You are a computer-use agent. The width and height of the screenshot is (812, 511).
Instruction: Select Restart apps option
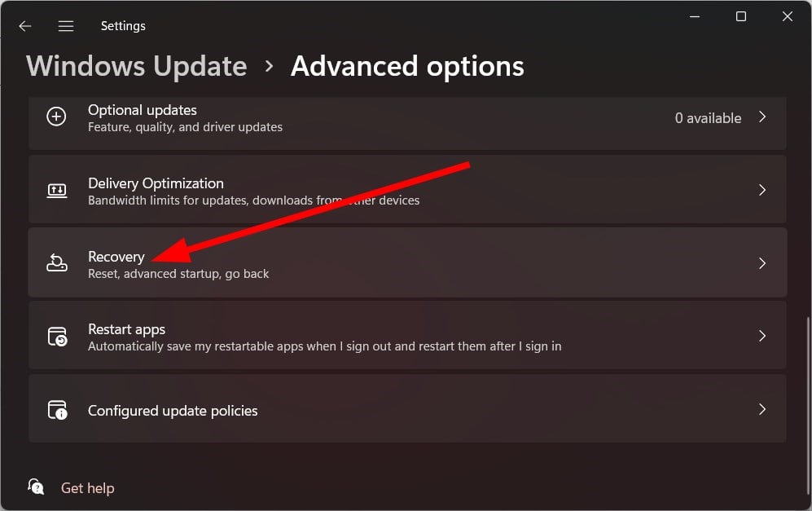coord(407,335)
